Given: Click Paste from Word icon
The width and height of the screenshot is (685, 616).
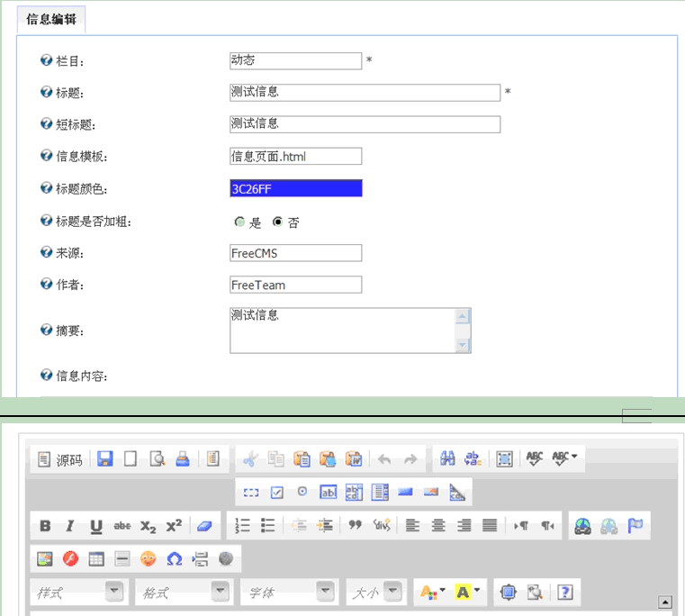Looking at the screenshot, I should 354,459.
